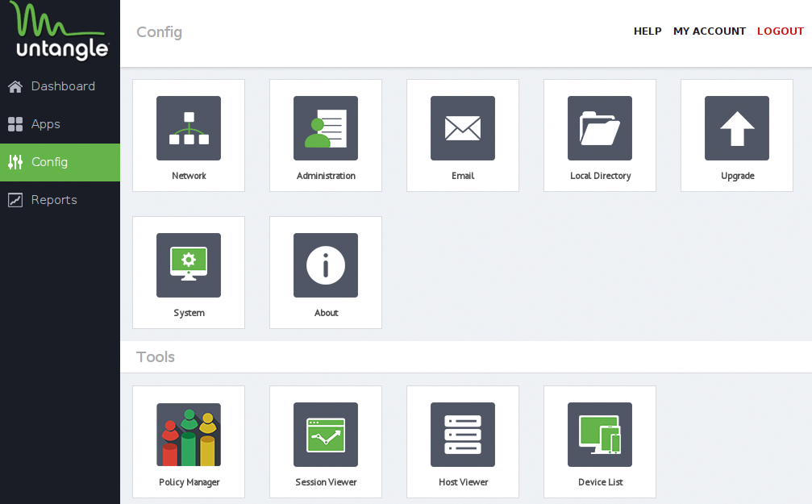Open the Network configuration tile
Viewport: 812px width, 504px height.
click(x=189, y=135)
